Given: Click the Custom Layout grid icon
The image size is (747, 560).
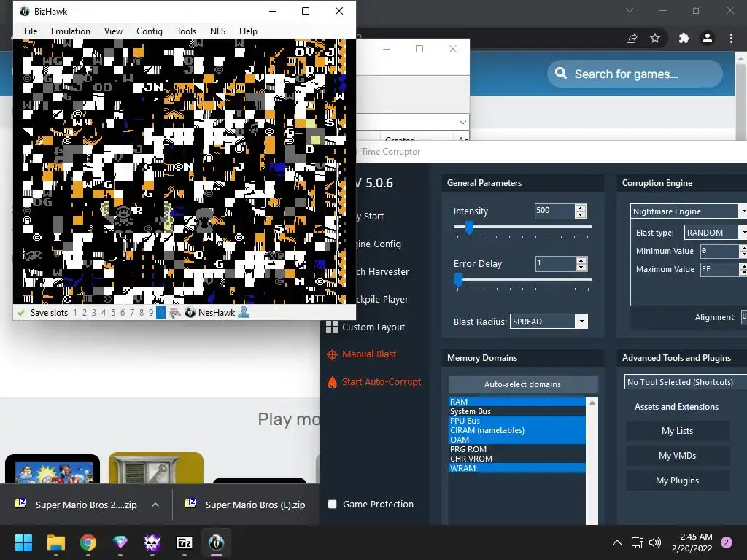Looking at the screenshot, I should coord(332,327).
